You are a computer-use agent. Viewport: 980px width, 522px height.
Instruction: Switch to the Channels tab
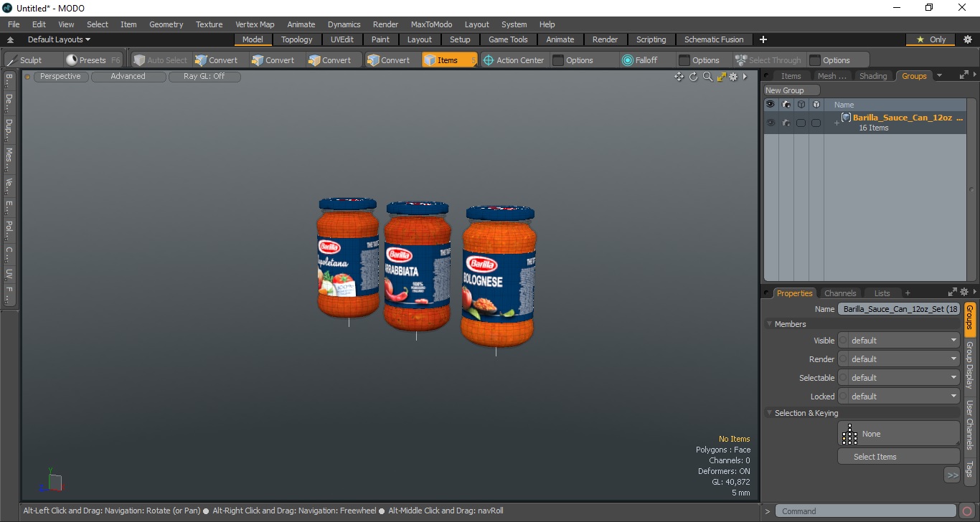(x=840, y=293)
